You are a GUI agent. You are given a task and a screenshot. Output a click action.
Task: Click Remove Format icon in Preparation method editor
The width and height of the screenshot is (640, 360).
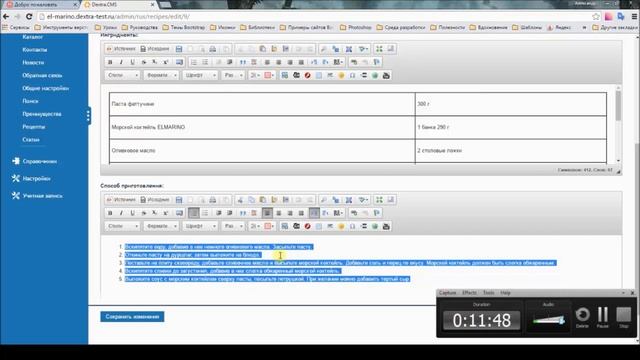[179, 213]
